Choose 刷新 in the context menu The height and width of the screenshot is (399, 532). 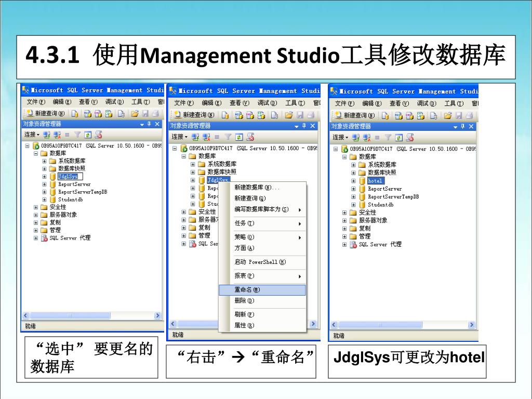[x=262, y=314]
